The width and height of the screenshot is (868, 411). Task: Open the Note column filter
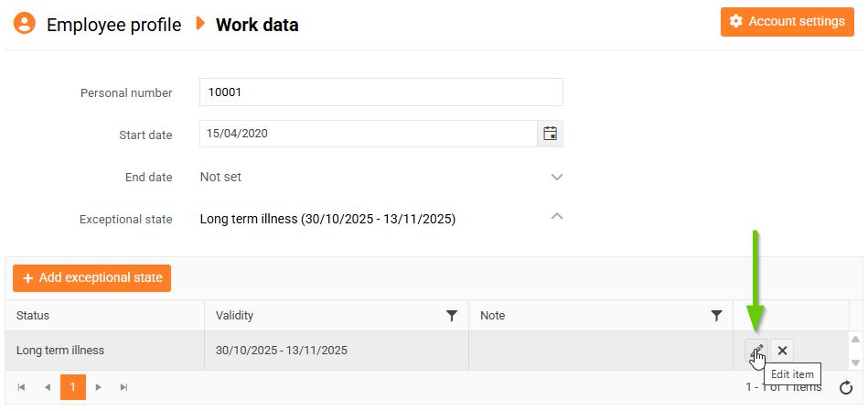click(x=716, y=316)
